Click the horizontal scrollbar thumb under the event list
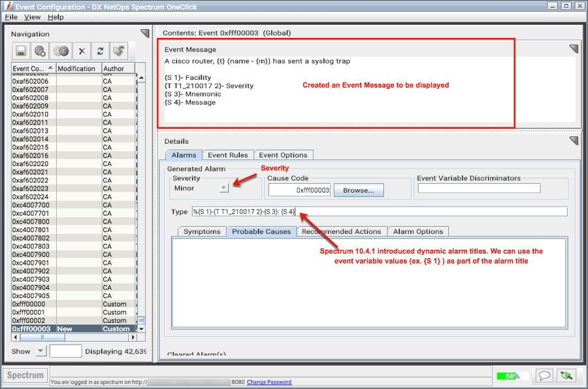This screenshot has height=389, width=588. 42,337
